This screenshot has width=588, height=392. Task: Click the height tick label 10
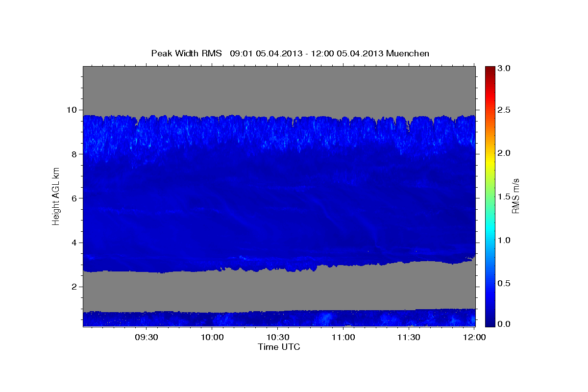(x=72, y=110)
